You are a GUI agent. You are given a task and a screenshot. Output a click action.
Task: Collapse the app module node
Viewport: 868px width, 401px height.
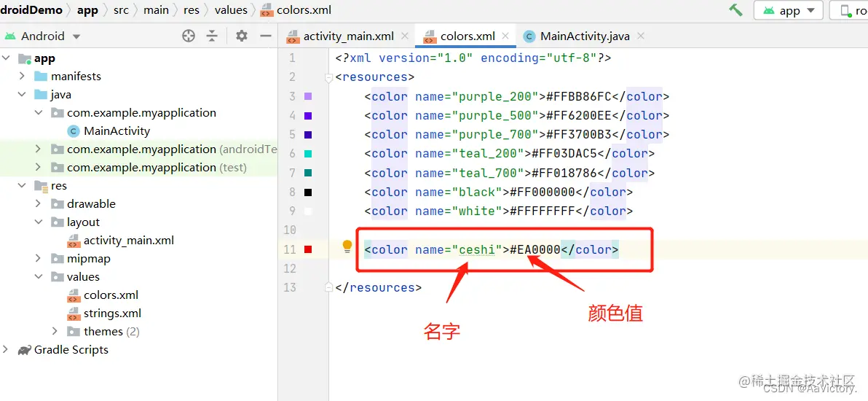[x=6, y=58]
